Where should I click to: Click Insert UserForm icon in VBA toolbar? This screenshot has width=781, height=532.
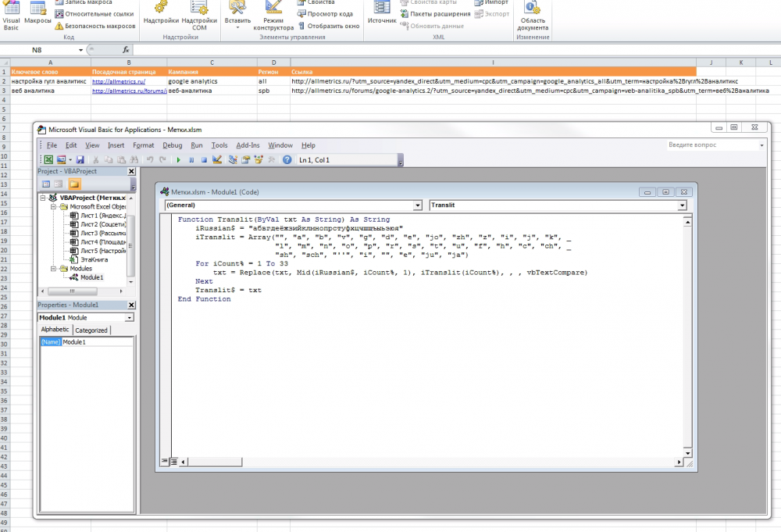click(61, 160)
